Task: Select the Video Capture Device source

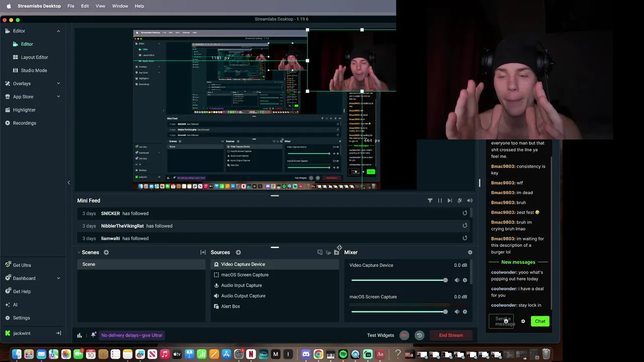Action: click(x=275, y=264)
